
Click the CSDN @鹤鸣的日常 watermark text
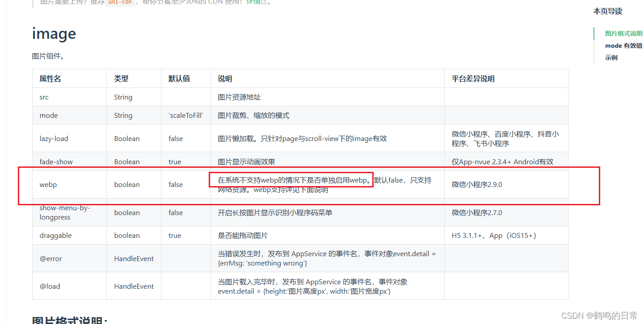[x=598, y=314]
